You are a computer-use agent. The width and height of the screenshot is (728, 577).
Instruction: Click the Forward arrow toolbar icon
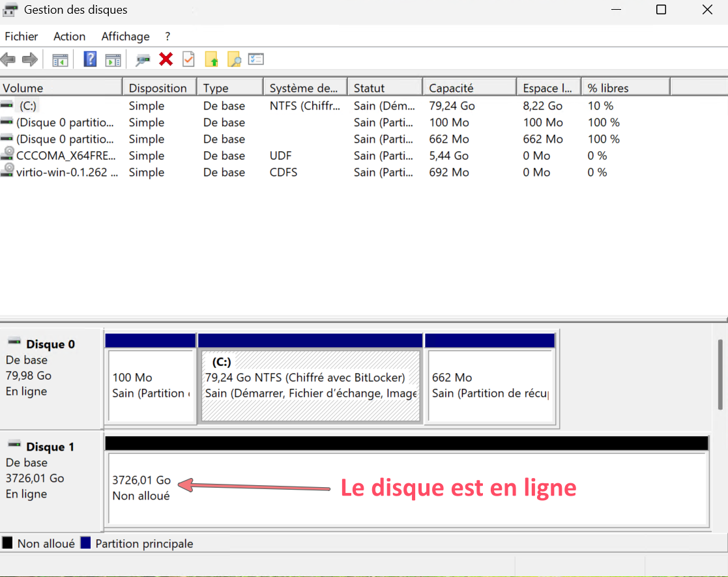29,60
